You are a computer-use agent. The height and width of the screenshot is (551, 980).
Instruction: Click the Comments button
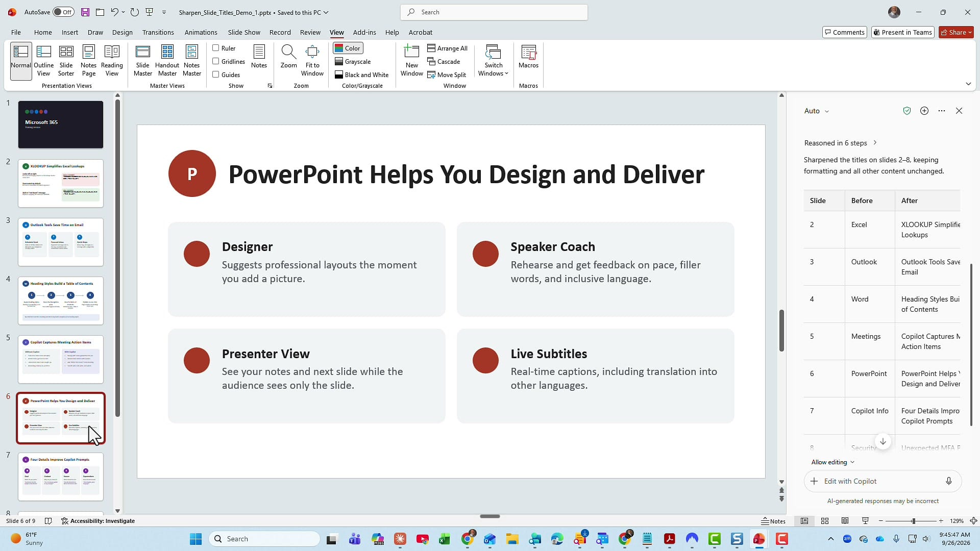click(845, 32)
